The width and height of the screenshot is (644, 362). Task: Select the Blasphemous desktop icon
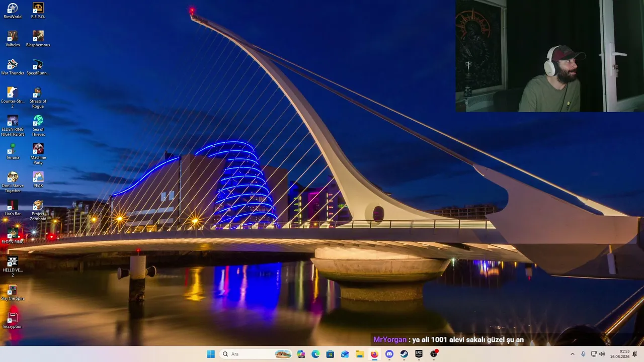tap(38, 39)
